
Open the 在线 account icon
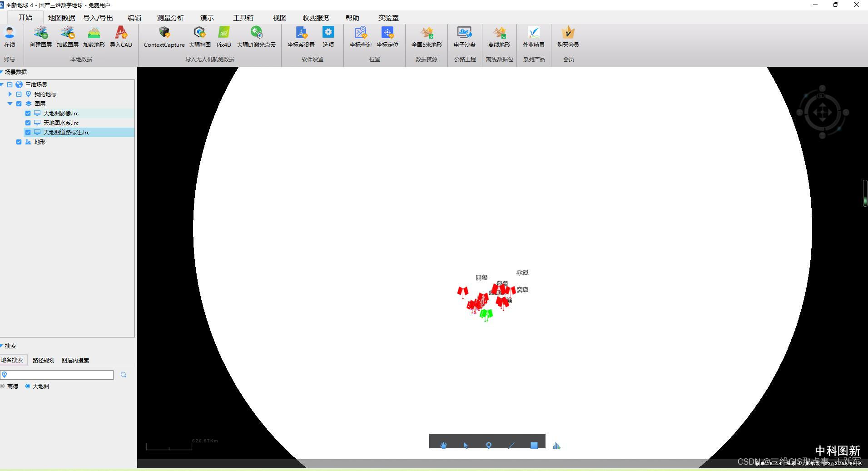[x=10, y=33]
